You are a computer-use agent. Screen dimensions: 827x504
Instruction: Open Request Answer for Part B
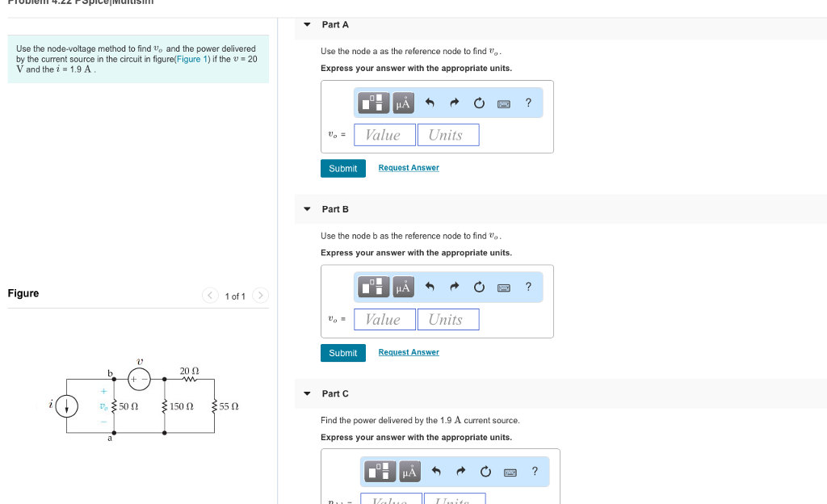coord(408,351)
